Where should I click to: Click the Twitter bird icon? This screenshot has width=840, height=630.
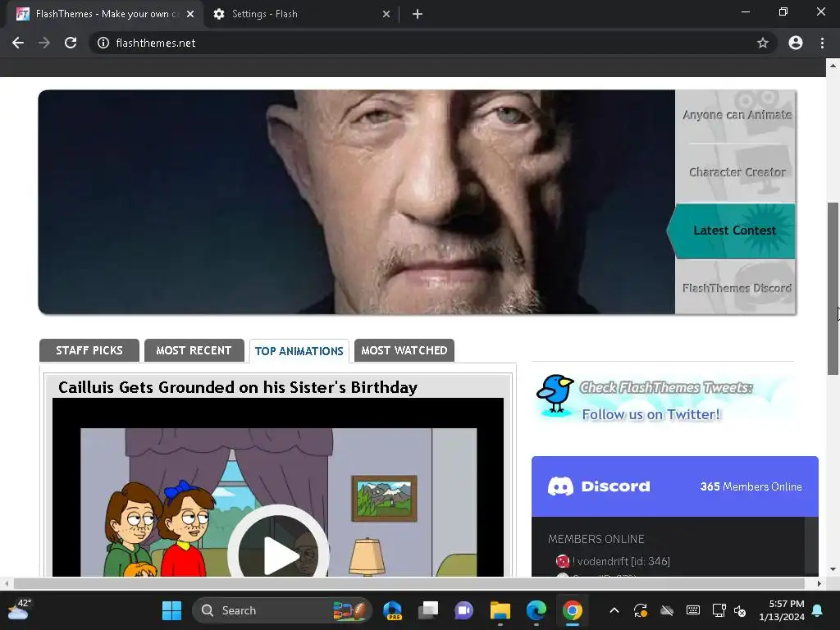pyautogui.click(x=555, y=395)
